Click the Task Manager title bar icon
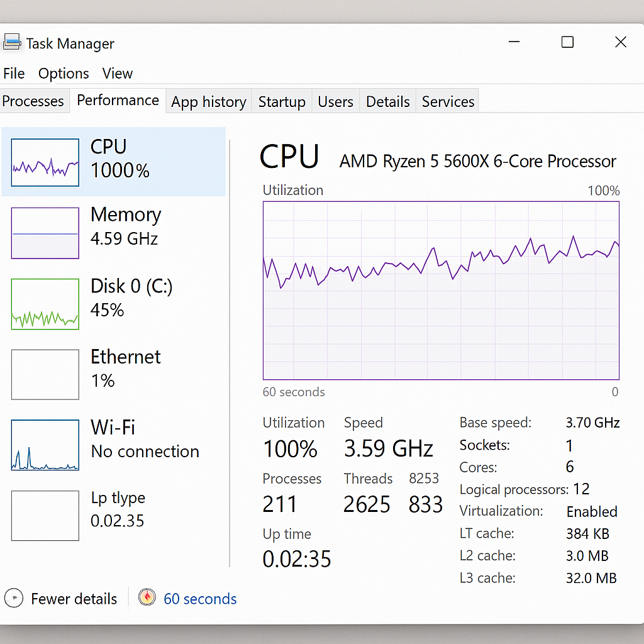This screenshot has width=644, height=644. [x=12, y=42]
